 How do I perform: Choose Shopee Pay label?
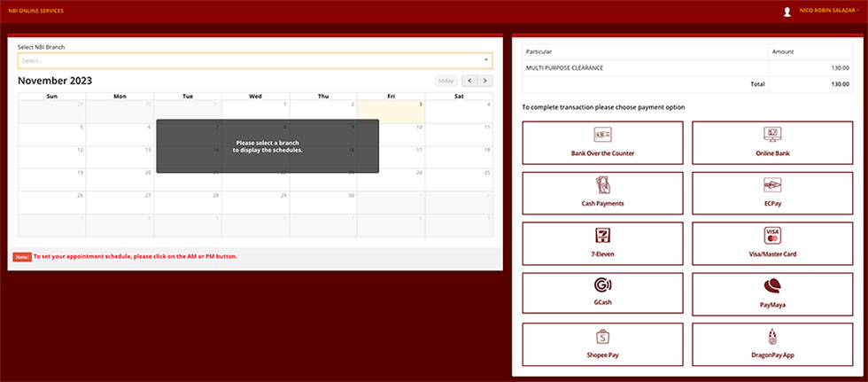[x=602, y=355]
